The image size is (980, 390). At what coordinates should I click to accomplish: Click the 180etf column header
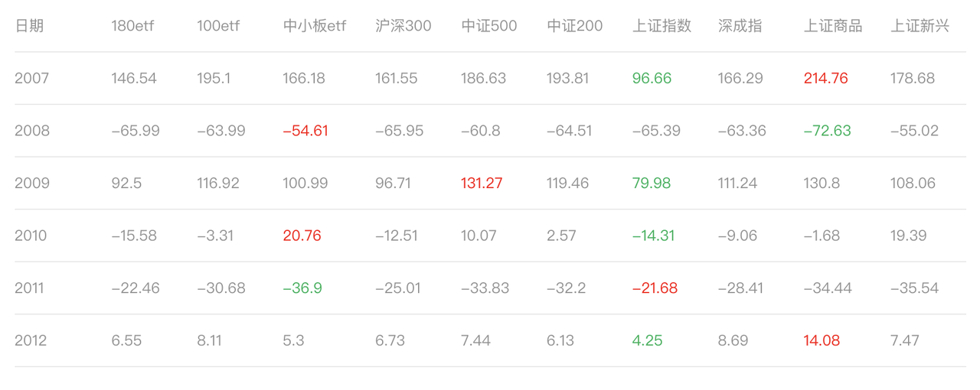[133, 26]
